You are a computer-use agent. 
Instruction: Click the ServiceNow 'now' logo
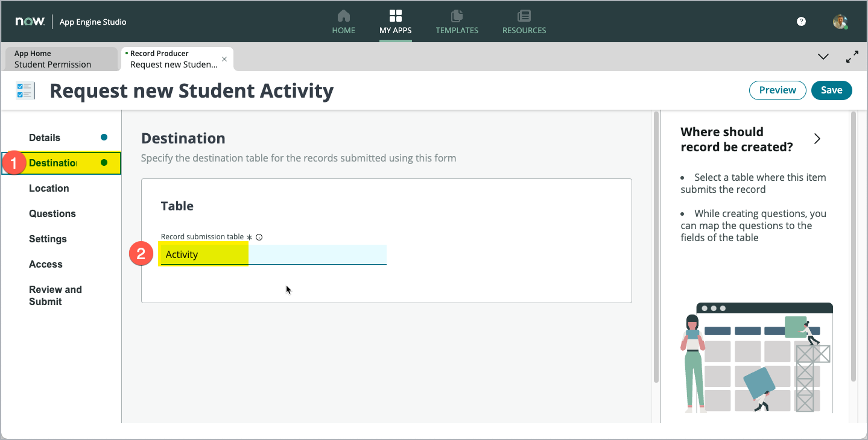pos(30,22)
